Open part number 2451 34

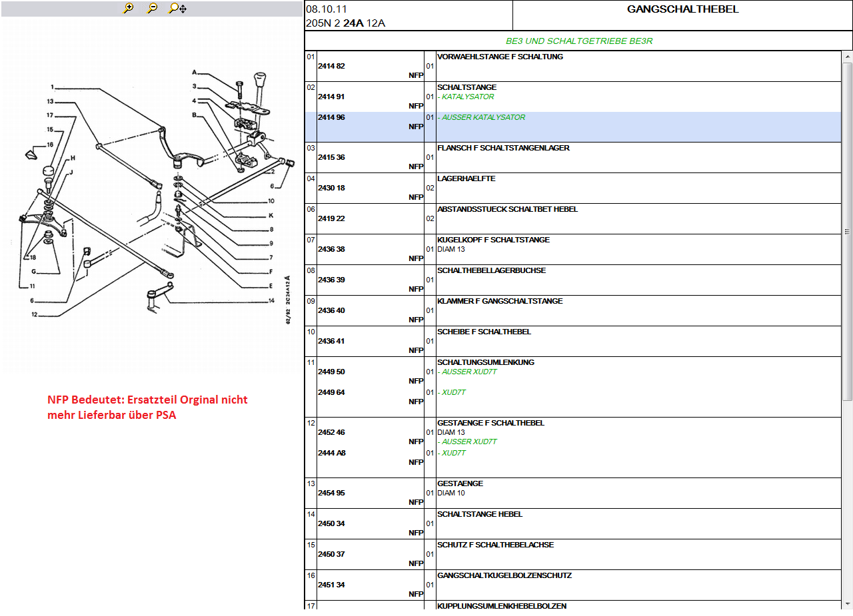pos(331,585)
